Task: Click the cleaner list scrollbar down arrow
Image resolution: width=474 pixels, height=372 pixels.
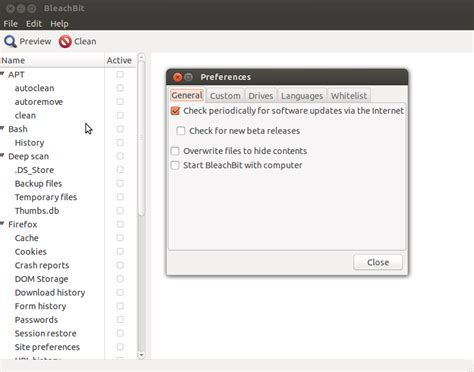Action: pos(141,355)
